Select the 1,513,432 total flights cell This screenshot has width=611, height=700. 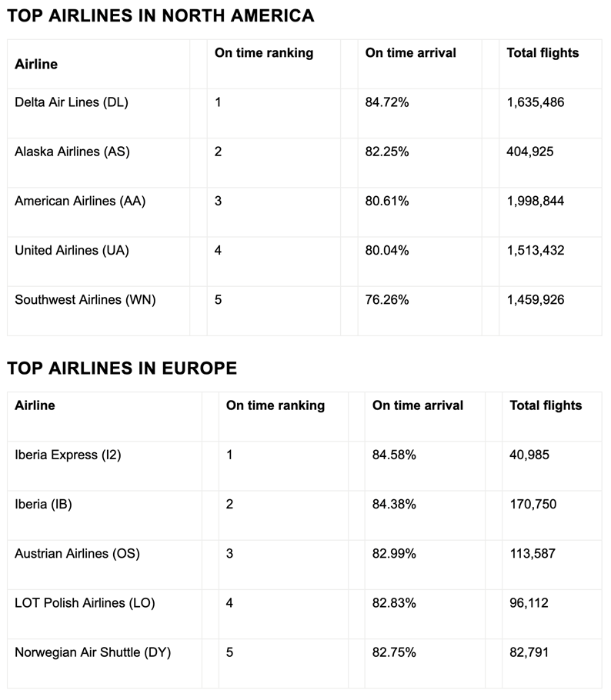click(536, 251)
